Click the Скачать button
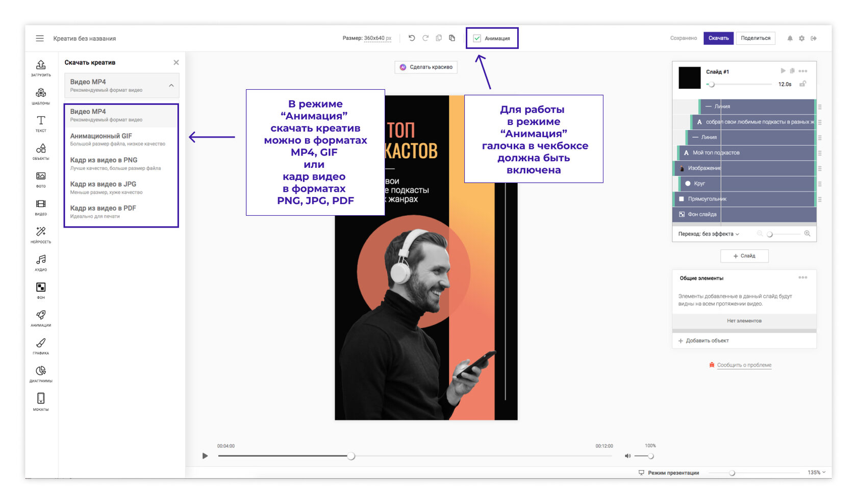857x504 pixels. click(x=718, y=38)
